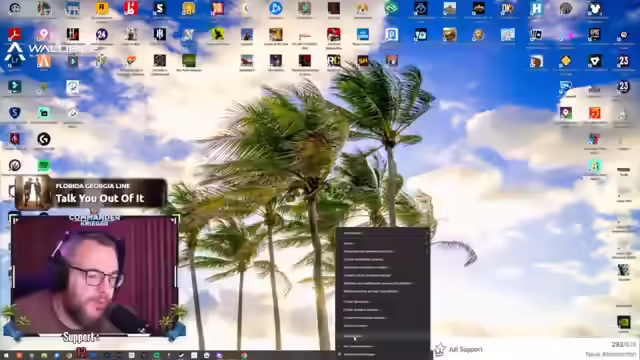Open the Disney Mickey Mouse head icon
Image resolution: width=640 pixels, height=360 pixels.
click(x=595, y=8)
